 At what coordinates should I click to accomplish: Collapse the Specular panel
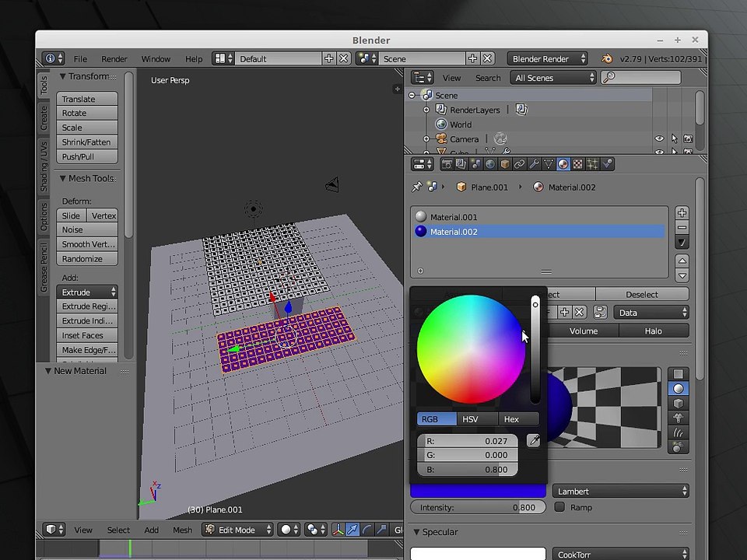click(x=417, y=532)
